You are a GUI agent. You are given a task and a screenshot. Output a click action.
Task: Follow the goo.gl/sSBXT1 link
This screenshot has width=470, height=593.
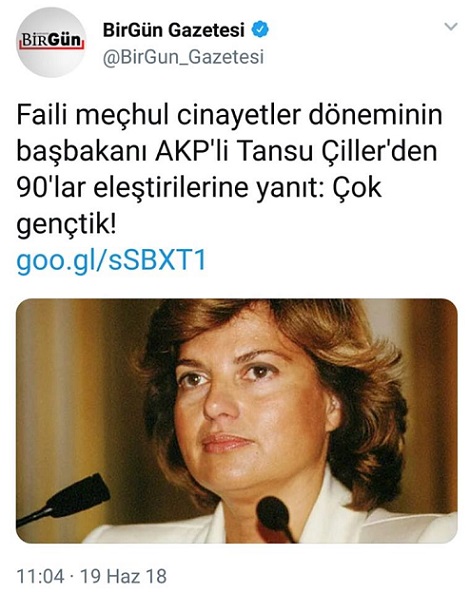(112, 261)
